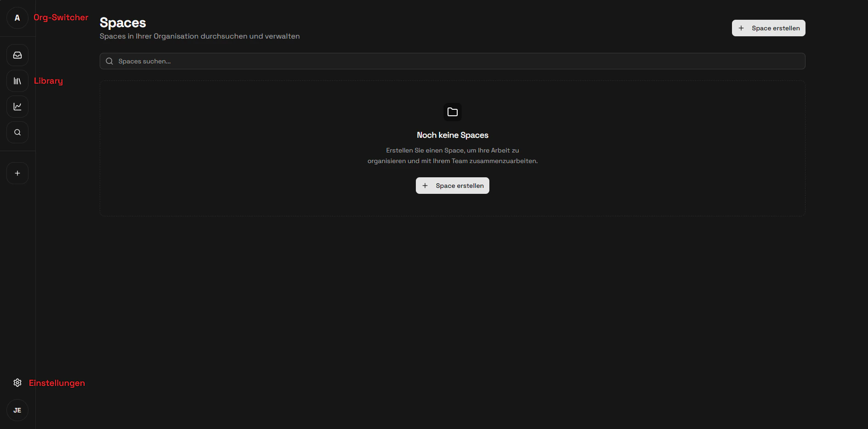Select the Analytics chart icon
The image size is (868, 429).
[x=17, y=107]
